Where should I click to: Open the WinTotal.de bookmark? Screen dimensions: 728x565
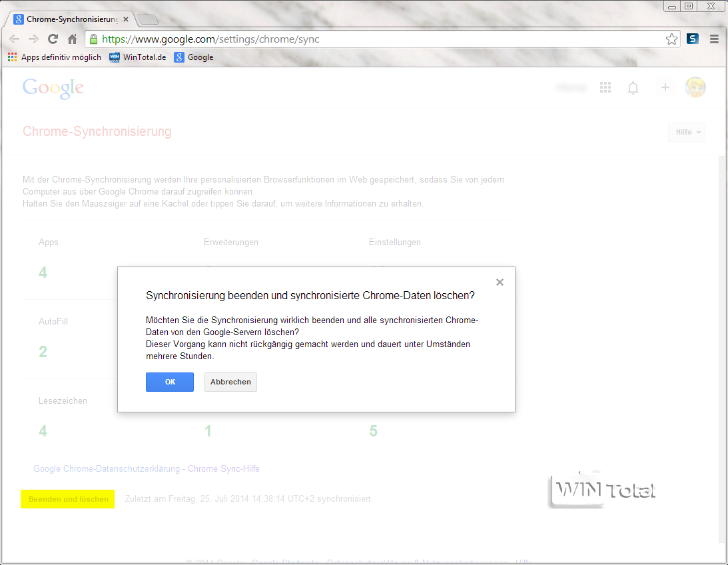[137, 57]
